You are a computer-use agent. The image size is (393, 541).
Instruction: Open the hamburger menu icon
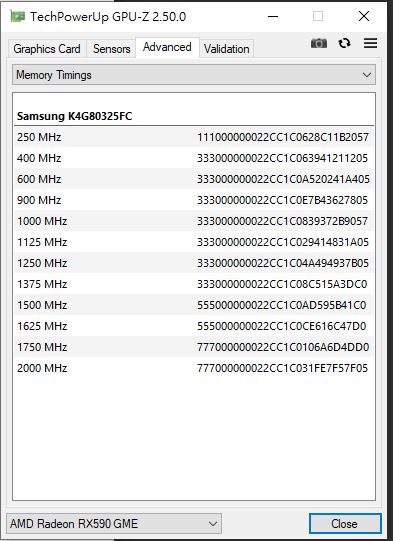click(x=370, y=43)
